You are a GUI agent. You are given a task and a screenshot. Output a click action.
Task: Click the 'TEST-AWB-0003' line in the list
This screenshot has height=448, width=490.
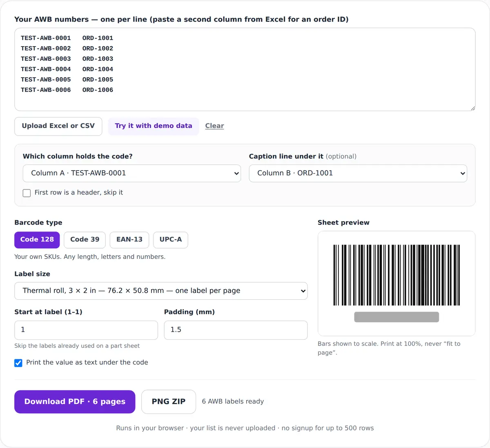point(46,59)
